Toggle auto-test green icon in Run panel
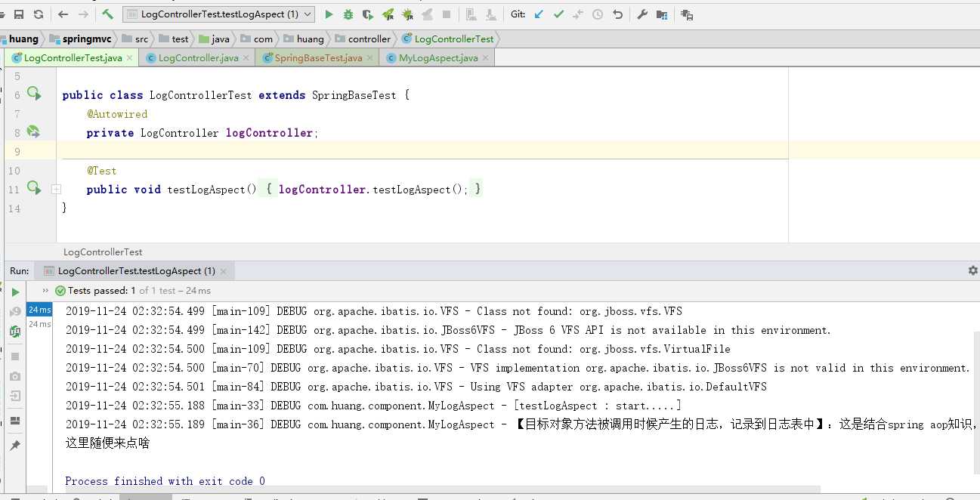The height and width of the screenshot is (500, 980). (x=15, y=332)
